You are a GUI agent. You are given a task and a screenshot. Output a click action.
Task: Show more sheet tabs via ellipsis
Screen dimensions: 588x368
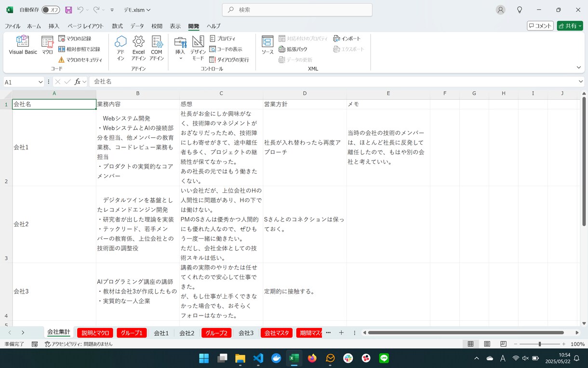pos(328,333)
